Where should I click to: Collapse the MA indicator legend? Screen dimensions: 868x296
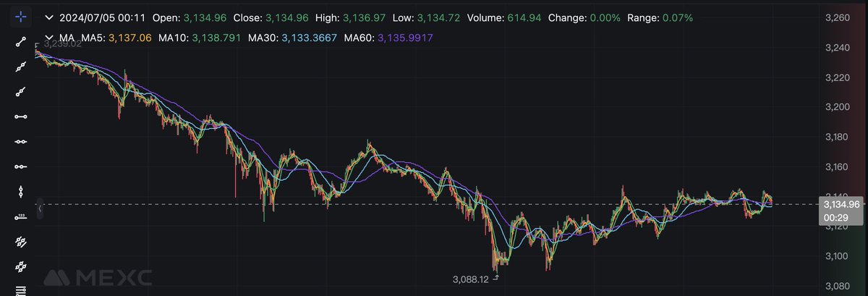coord(49,37)
